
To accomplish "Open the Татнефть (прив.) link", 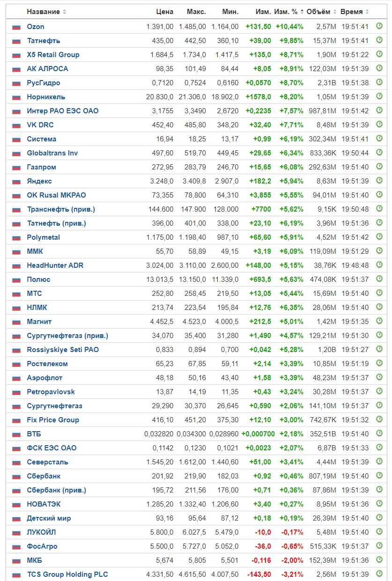I will (x=57, y=223).
